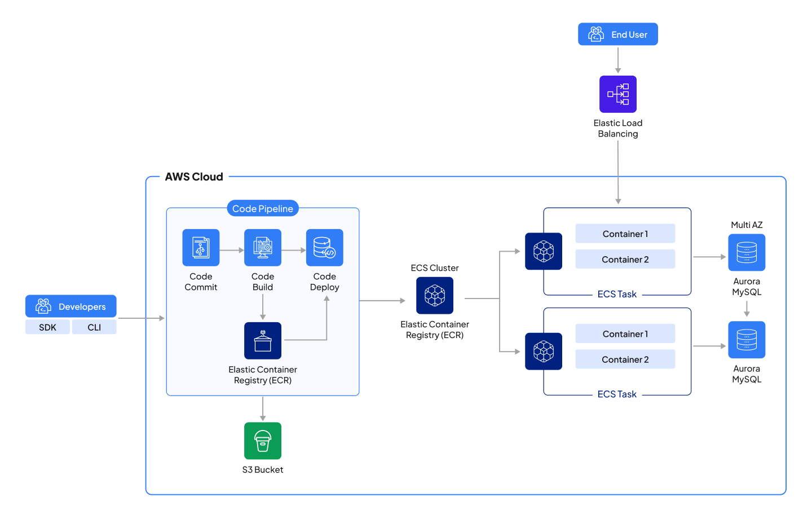Click the upper ECS Task label
This screenshot has height=518, width=812.
coord(617,294)
